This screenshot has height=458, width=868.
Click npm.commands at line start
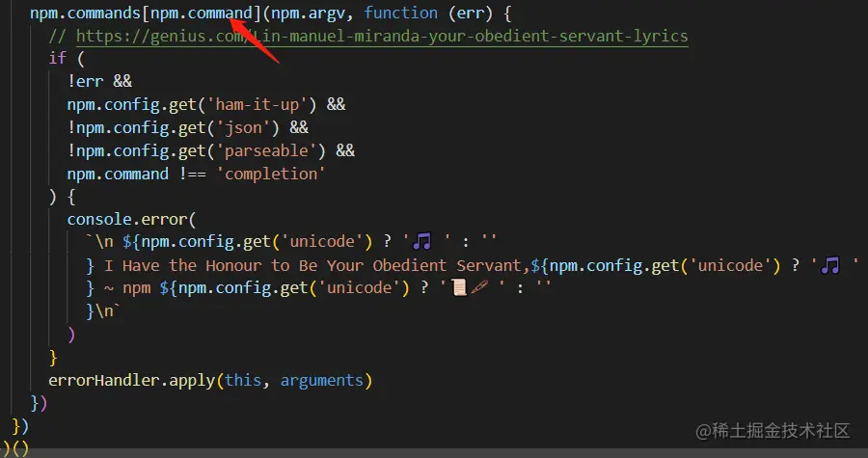pos(85,13)
